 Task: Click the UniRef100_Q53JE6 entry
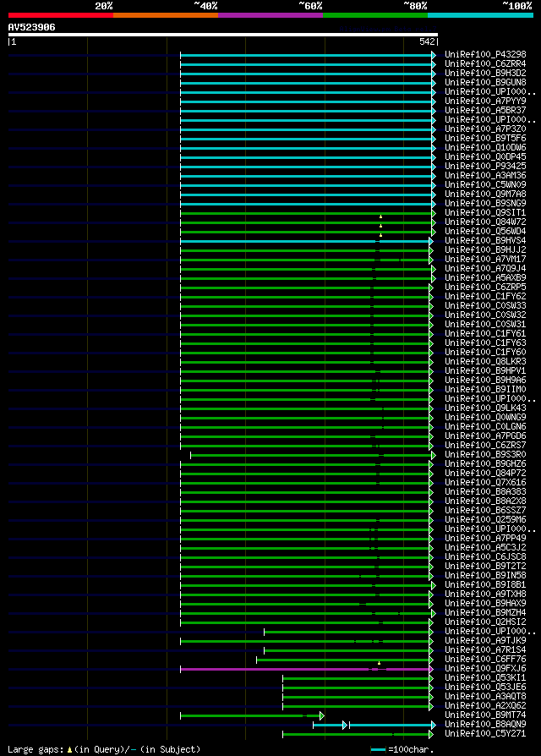[x=485, y=687]
